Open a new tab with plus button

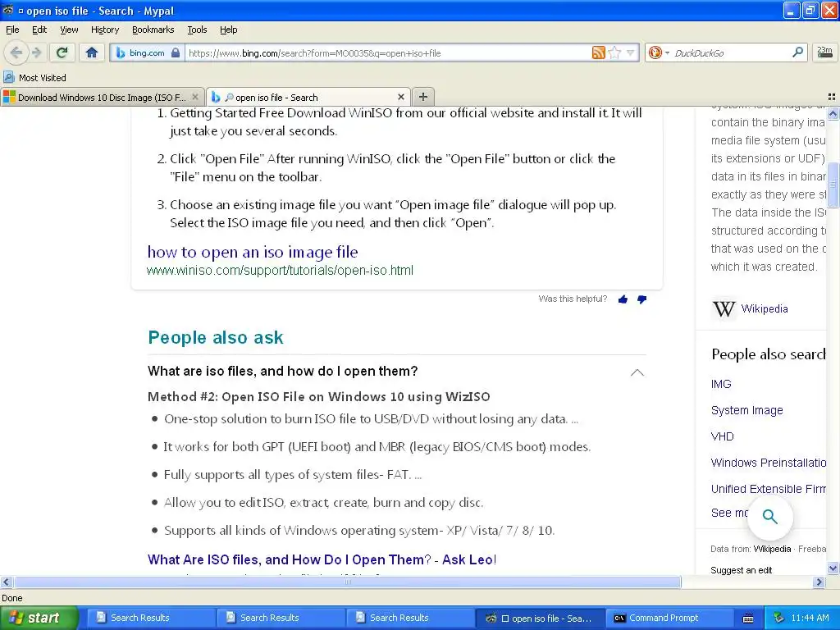(x=423, y=97)
